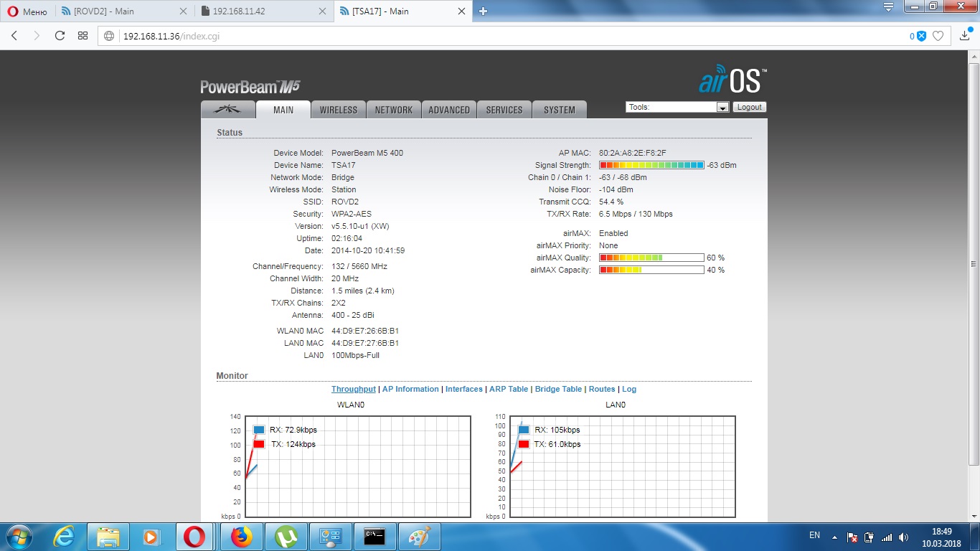
Task: Open the Interfaces link
Action: [x=464, y=389]
